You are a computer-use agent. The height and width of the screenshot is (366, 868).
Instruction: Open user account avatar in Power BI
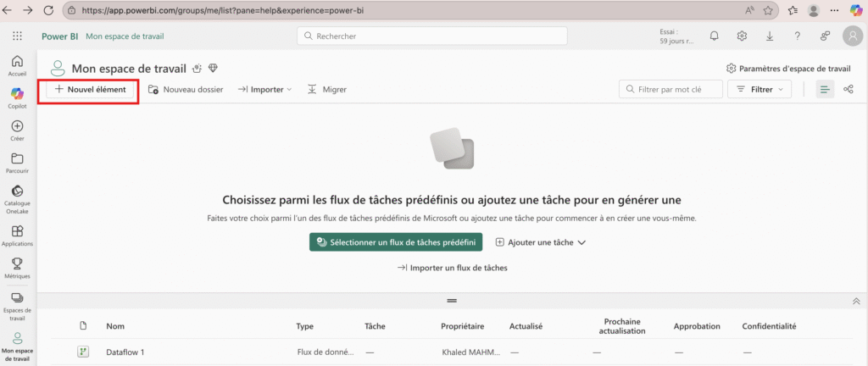[x=852, y=36]
